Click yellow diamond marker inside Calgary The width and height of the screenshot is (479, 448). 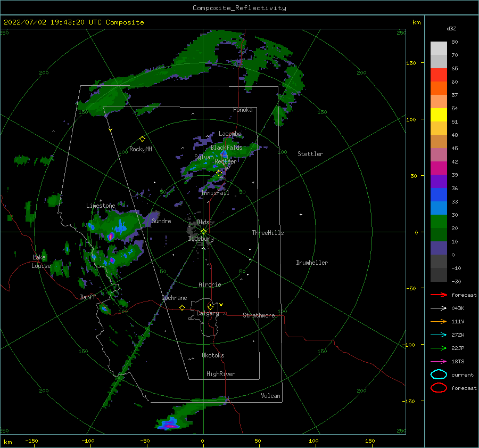tap(210, 307)
